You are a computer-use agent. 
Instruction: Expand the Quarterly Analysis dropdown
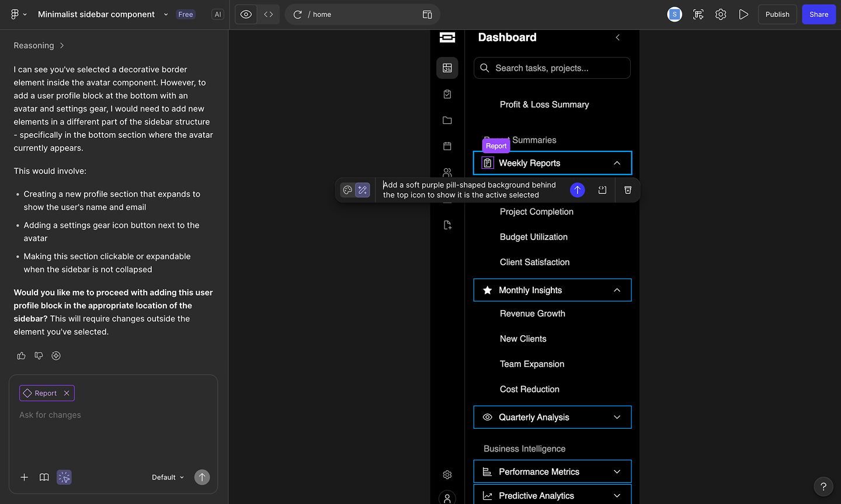click(x=617, y=417)
